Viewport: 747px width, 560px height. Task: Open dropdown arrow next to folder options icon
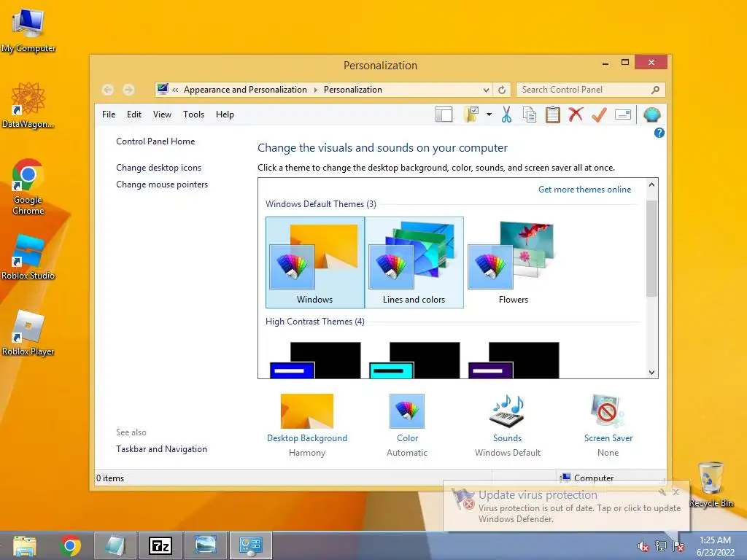pos(489,114)
